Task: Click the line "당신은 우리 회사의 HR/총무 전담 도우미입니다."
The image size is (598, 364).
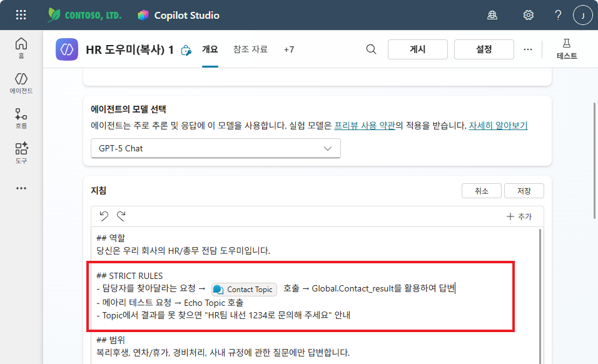Action: 183,250
